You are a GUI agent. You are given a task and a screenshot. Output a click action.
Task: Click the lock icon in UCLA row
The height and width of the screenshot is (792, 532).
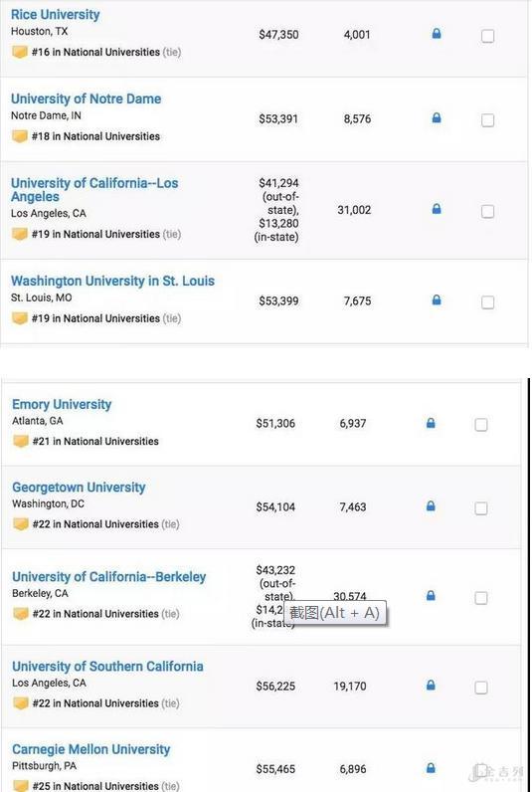pyautogui.click(x=437, y=209)
